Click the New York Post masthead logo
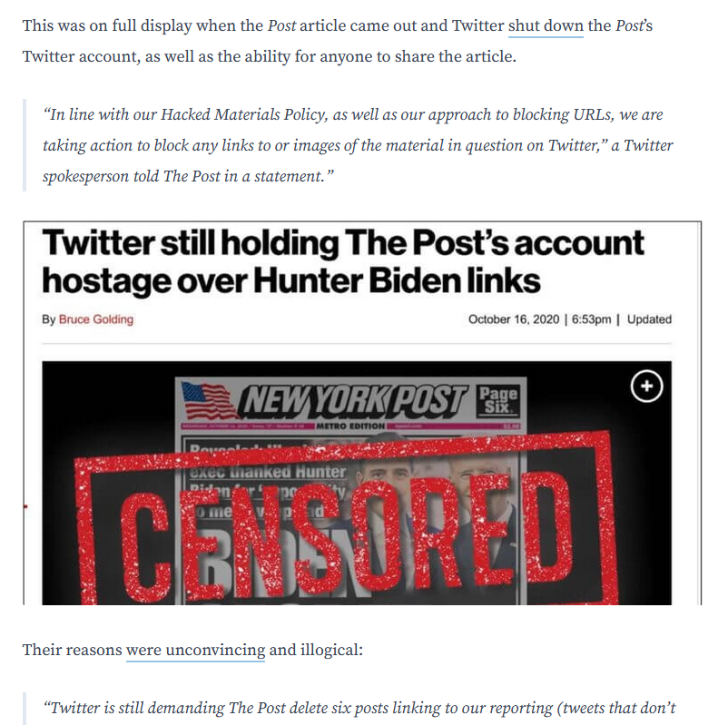Image resolution: width=728 pixels, height=725 pixels. [354, 400]
